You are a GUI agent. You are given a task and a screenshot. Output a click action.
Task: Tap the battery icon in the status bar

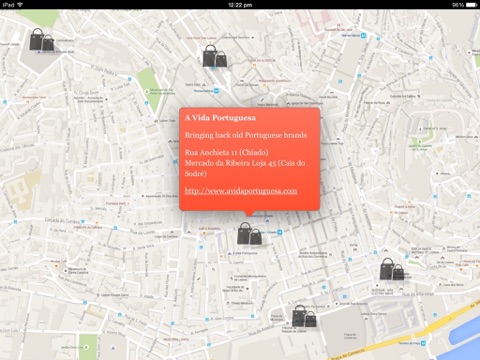click(472, 5)
